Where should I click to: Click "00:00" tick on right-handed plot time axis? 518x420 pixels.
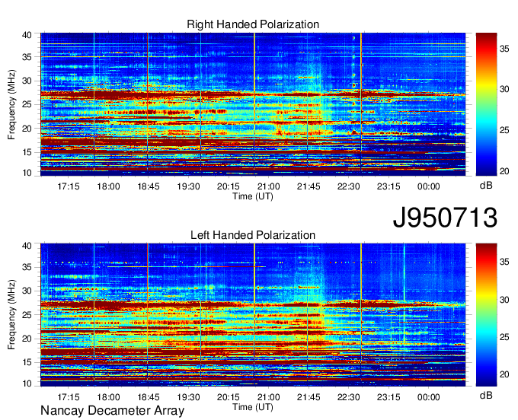click(x=428, y=186)
